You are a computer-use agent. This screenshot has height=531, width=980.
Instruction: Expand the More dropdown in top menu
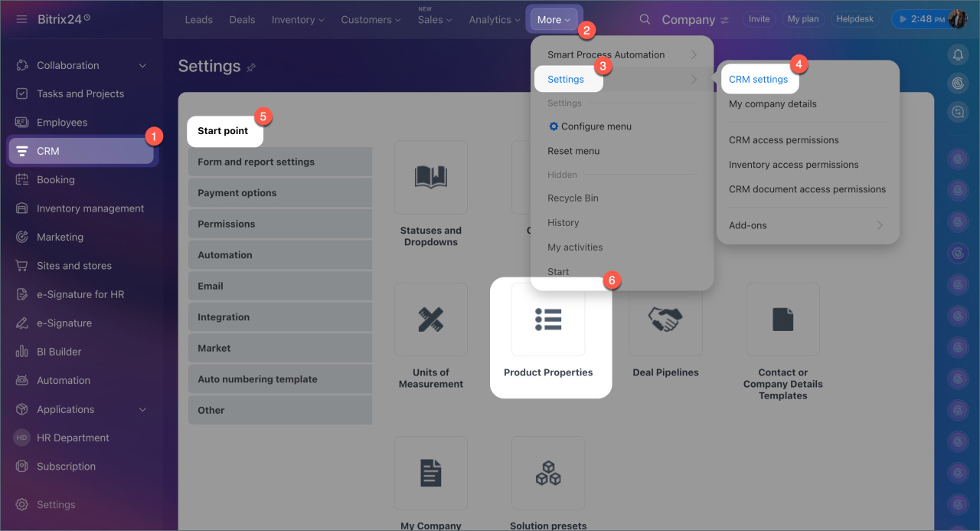tap(554, 20)
